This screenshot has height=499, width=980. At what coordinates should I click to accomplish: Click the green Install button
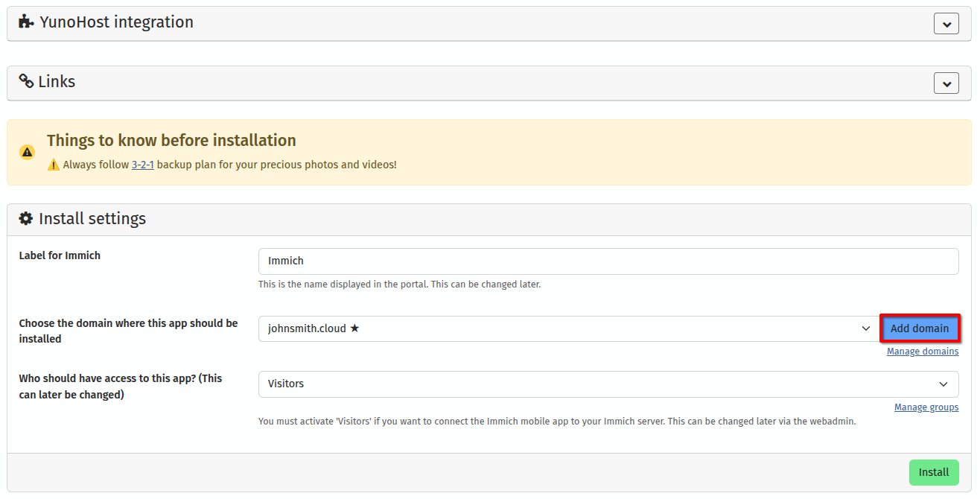(x=934, y=472)
